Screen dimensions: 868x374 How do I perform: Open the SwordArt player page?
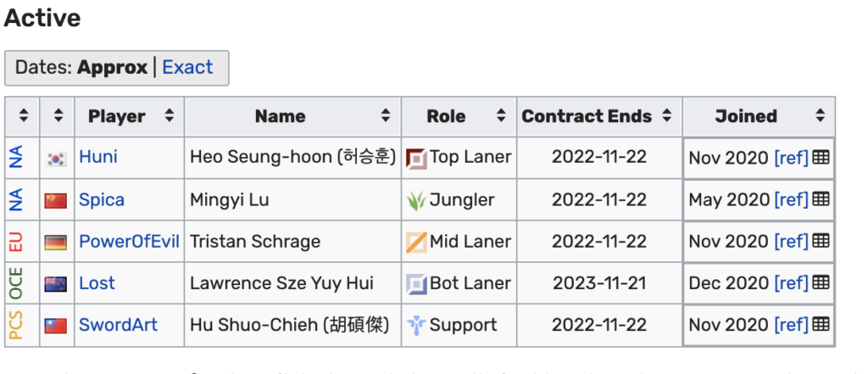point(118,325)
